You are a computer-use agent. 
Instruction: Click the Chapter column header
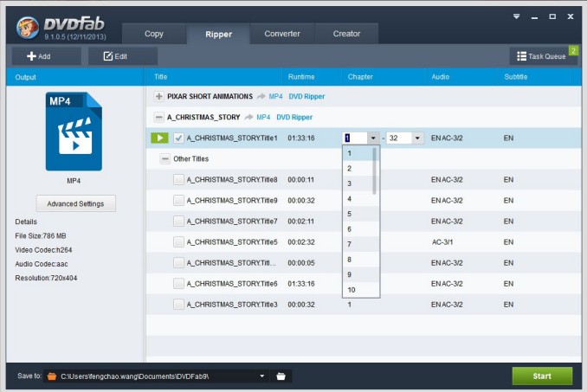pos(360,77)
